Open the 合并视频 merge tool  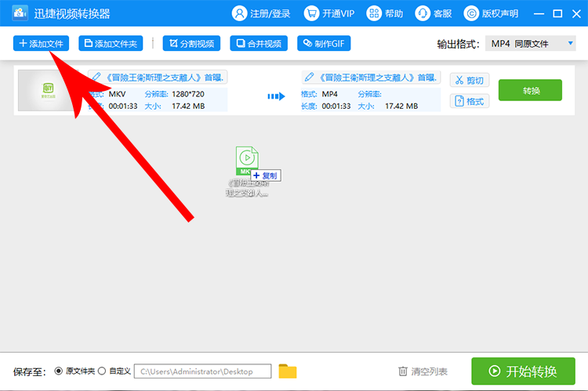(259, 43)
